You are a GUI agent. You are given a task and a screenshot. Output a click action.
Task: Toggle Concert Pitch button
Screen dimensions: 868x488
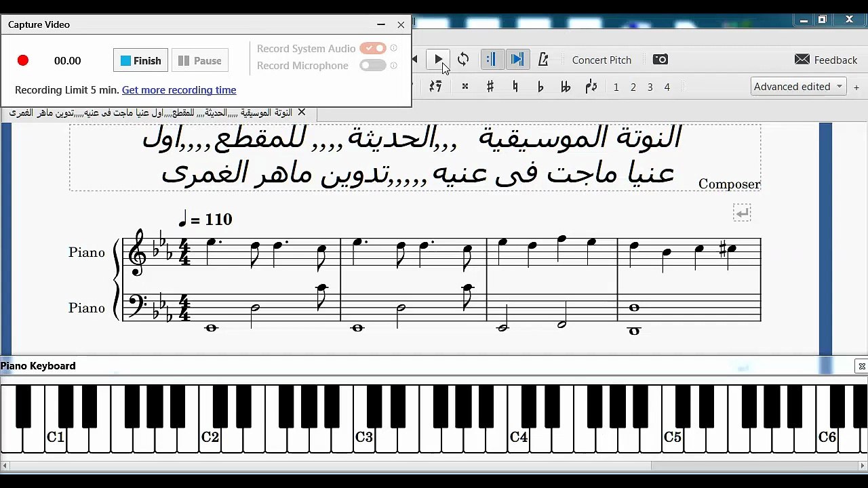[x=601, y=60]
